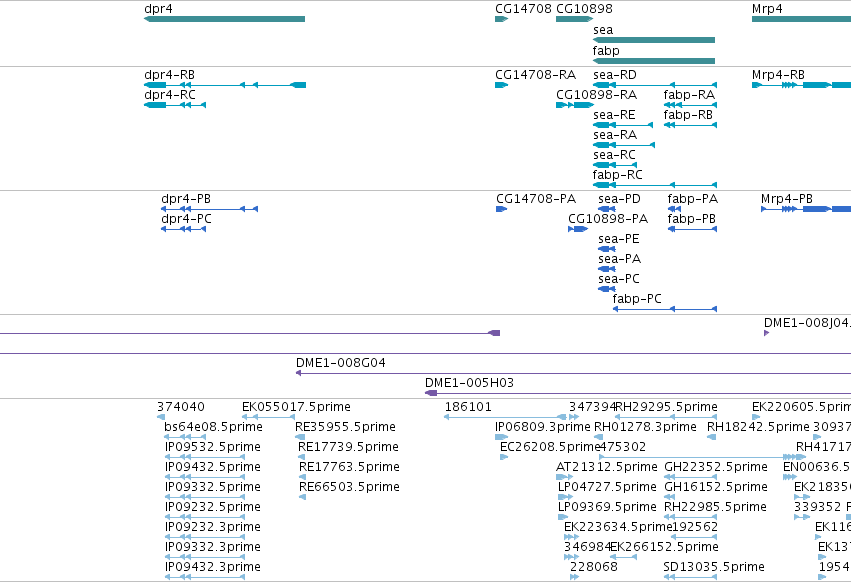The image size is (851, 582).
Task: Select EST EK055017.5prime
Action: (x=268, y=417)
